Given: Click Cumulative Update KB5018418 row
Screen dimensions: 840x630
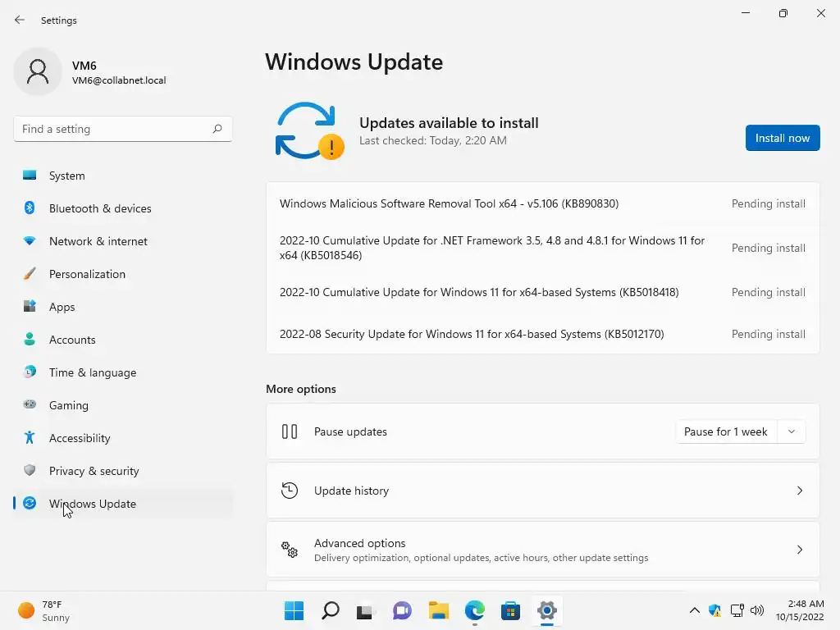Looking at the screenshot, I should [x=542, y=292].
